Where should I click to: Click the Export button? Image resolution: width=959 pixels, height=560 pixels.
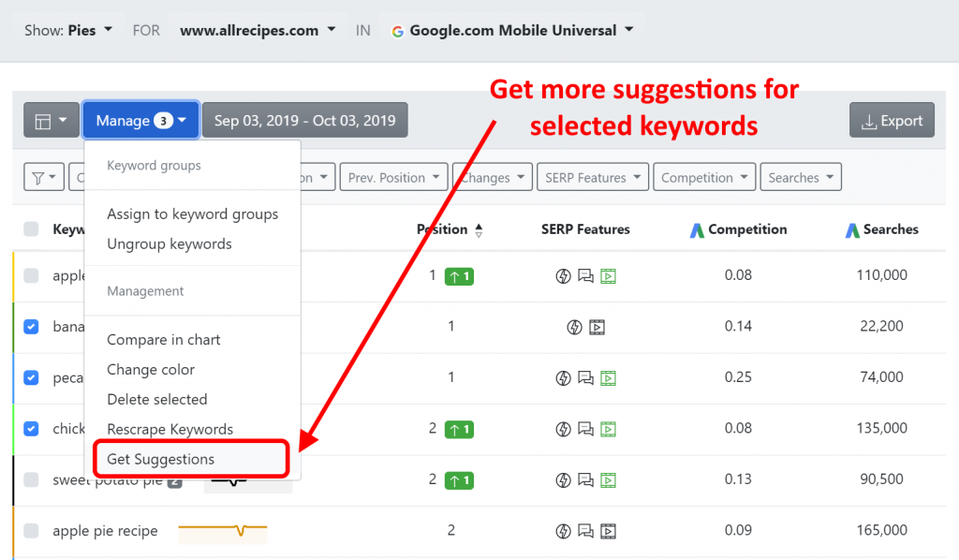click(892, 121)
